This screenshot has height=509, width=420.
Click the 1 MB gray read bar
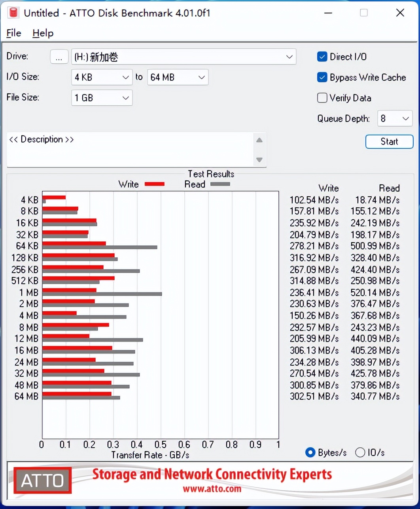[102, 294]
